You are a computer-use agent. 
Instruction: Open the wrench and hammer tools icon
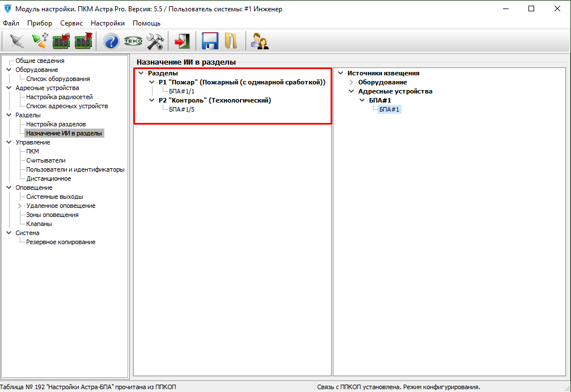click(x=155, y=41)
